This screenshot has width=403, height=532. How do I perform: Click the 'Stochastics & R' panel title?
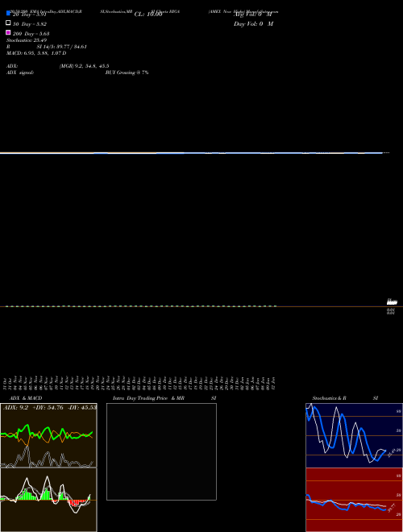point(329,398)
